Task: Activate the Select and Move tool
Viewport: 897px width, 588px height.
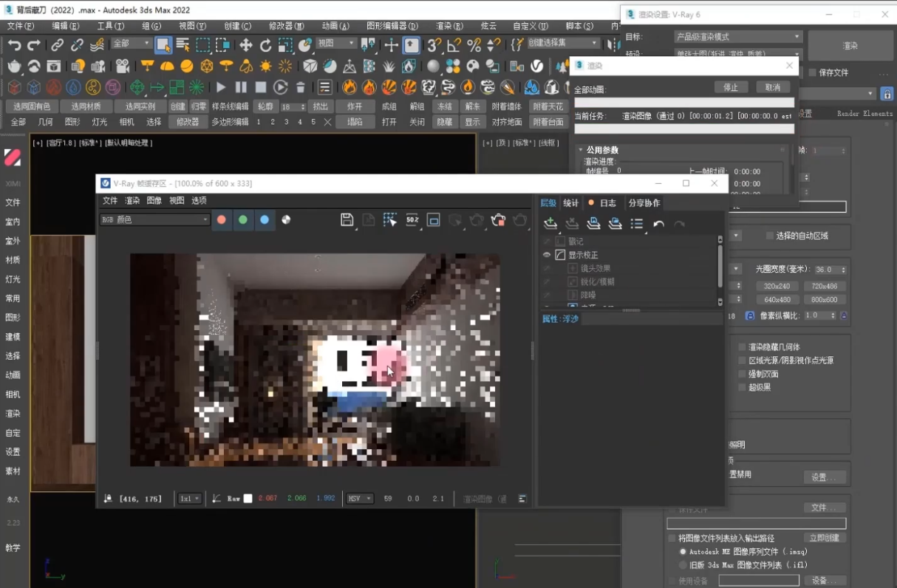Action: pyautogui.click(x=246, y=45)
